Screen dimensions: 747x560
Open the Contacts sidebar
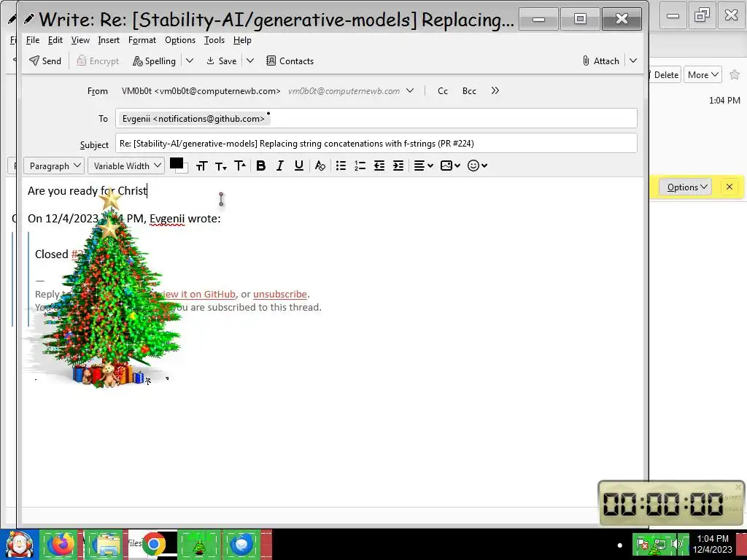(x=290, y=61)
